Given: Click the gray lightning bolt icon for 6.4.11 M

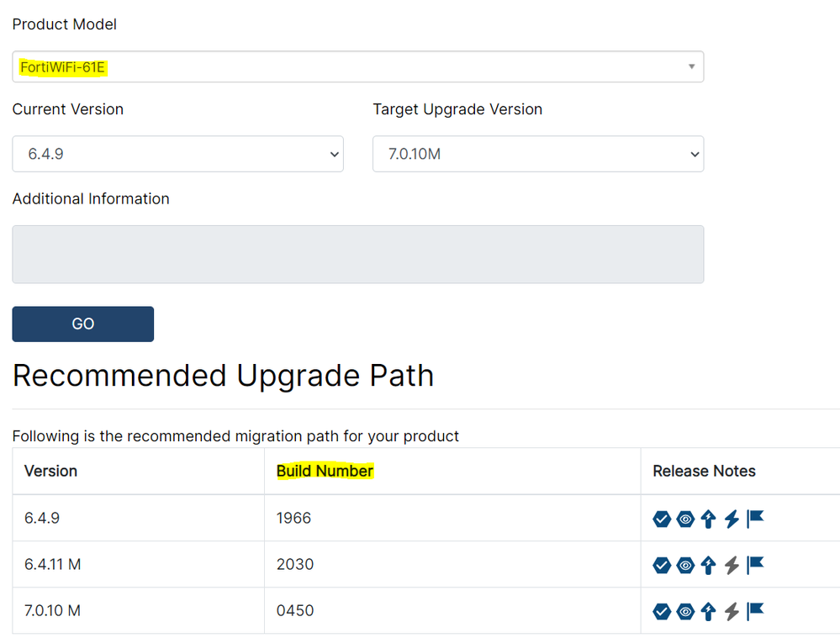Looking at the screenshot, I should point(732,566).
